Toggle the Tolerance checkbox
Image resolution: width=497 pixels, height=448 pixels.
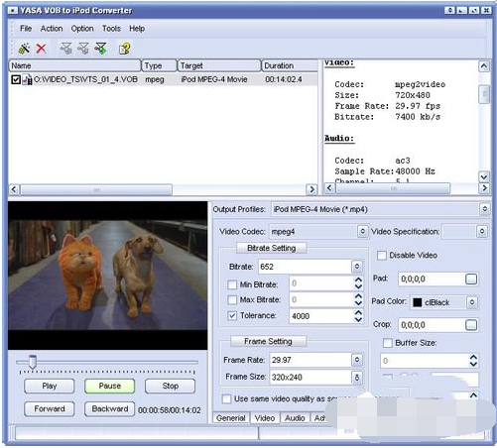(232, 315)
